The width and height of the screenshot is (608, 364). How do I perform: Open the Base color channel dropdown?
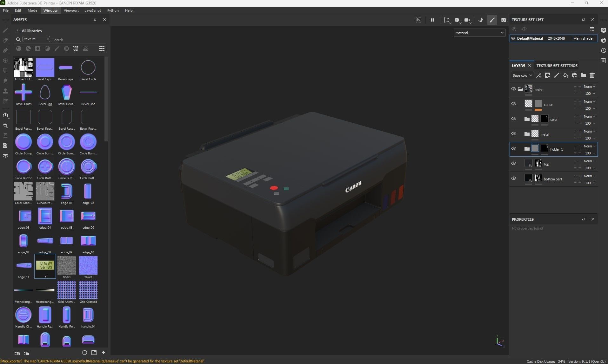(x=522, y=75)
